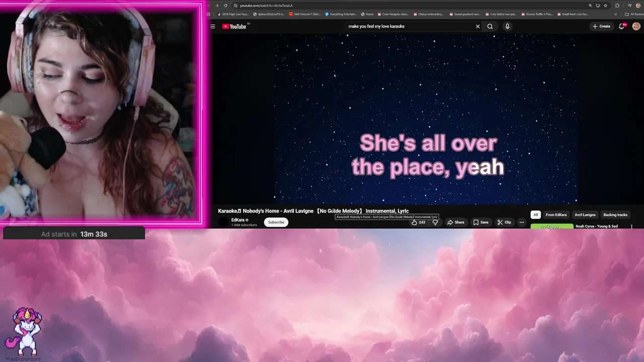Click the browser address bar URL
Image resolution: width=644 pixels, height=362 pixels.
(x=266, y=6)
